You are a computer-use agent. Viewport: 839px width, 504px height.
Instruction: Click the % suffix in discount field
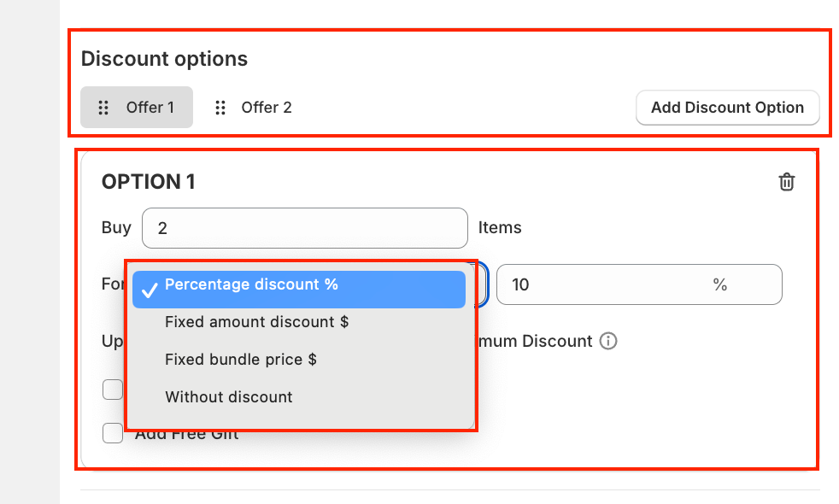(720, 284)
